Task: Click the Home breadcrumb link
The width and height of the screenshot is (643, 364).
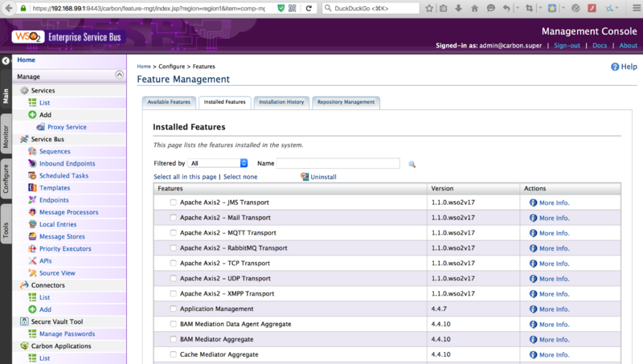Action: pos(144,67)
